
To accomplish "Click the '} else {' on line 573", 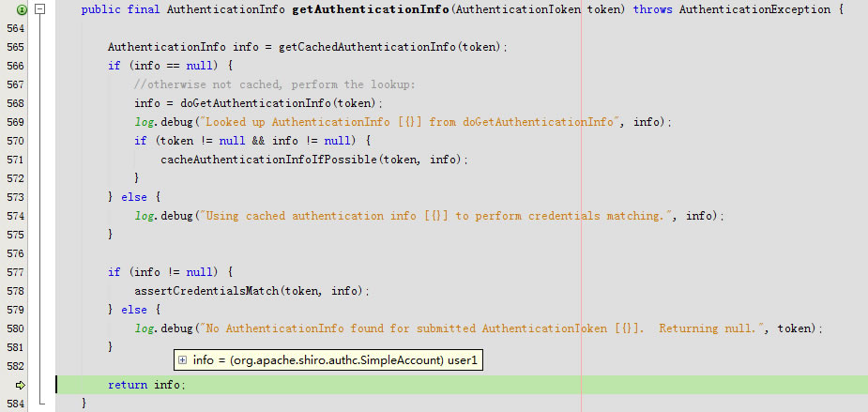I will point(134,197).
